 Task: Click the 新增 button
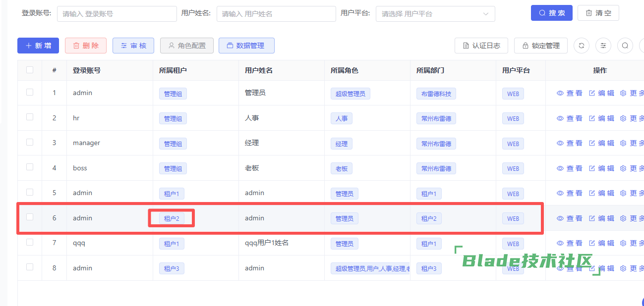38,46
